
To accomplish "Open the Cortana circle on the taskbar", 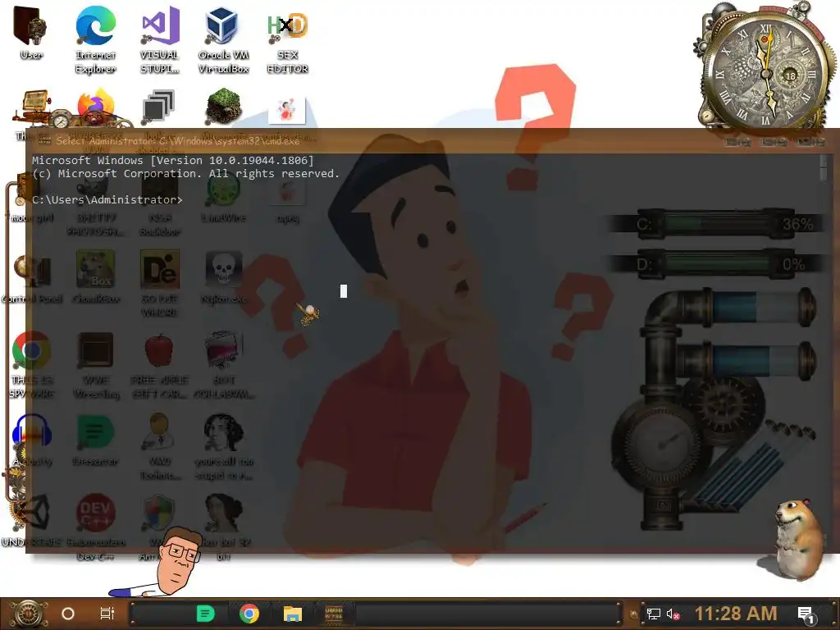I will click(x=68, y=614).
